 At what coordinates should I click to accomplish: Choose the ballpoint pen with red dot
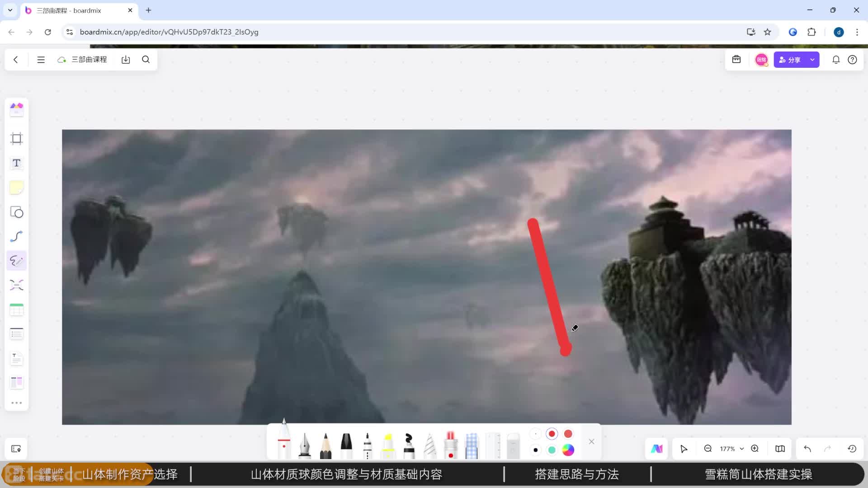point(284,439)
